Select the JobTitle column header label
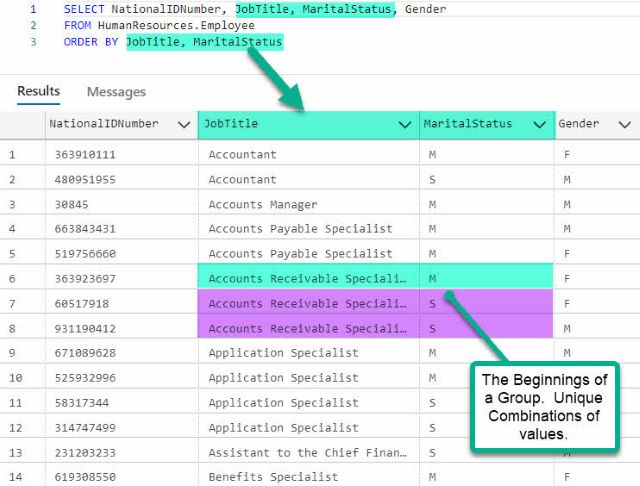Screen dimensions: 640x486 pos(231,124)
